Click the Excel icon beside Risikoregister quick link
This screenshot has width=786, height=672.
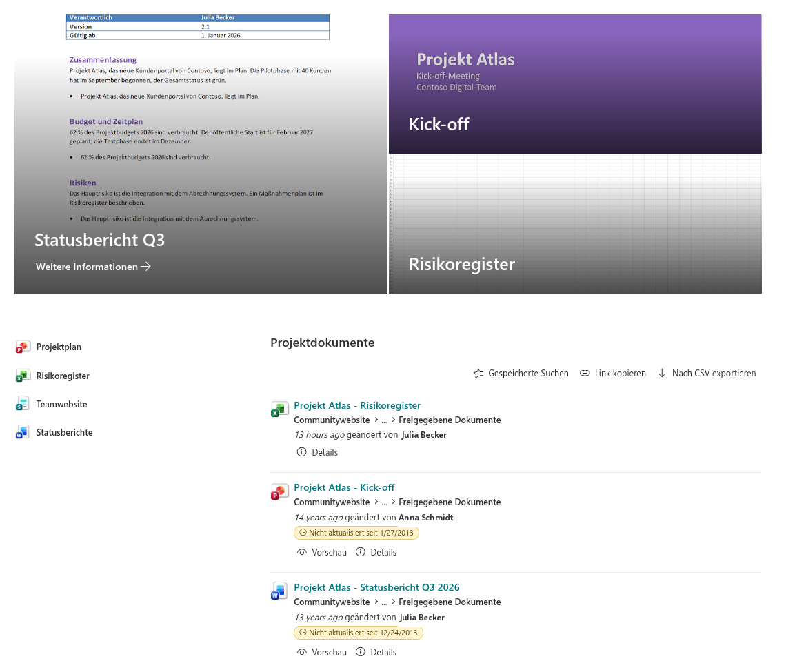(x=23, y=376)
